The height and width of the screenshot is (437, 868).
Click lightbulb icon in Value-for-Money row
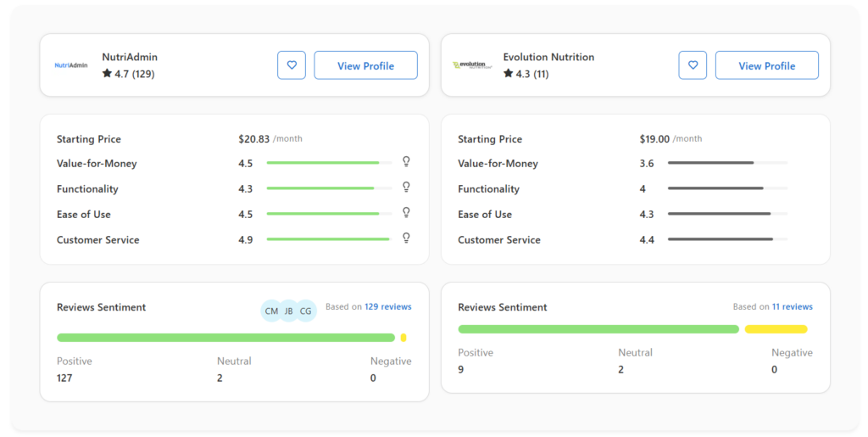pyautogui.click(x=406, y=161)
